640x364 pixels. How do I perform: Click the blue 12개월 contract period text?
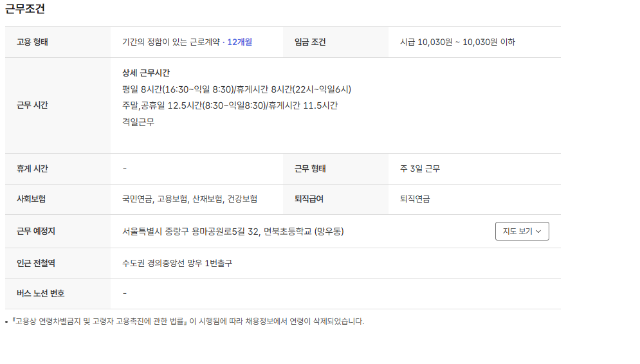coord(239,42)
